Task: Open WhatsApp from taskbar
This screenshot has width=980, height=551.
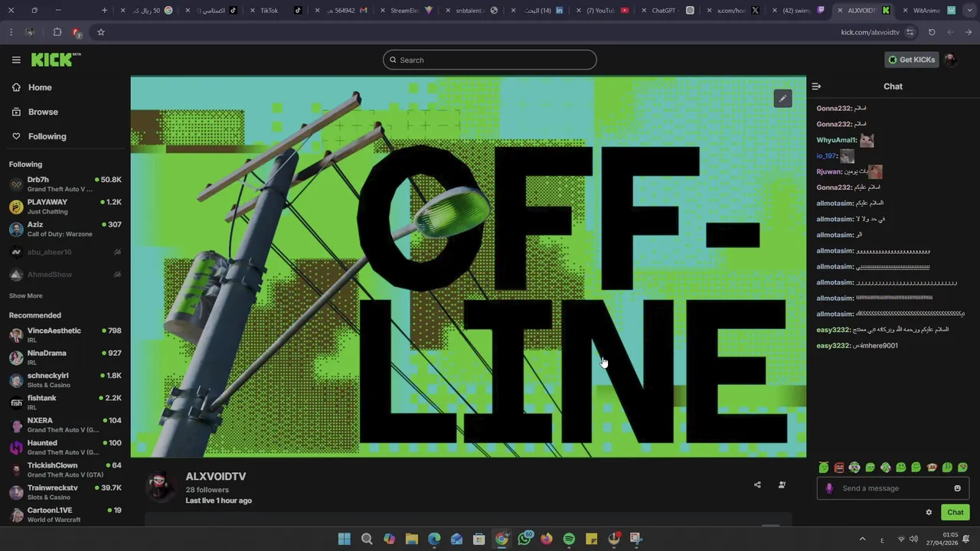Action: coord(524,539)
